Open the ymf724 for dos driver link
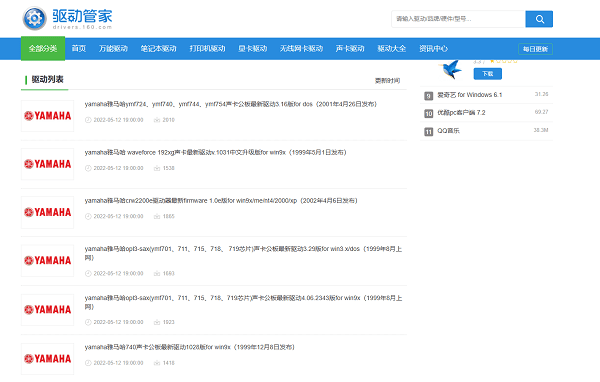This screenshot has width=600, height=382. [x=231, y=104]
